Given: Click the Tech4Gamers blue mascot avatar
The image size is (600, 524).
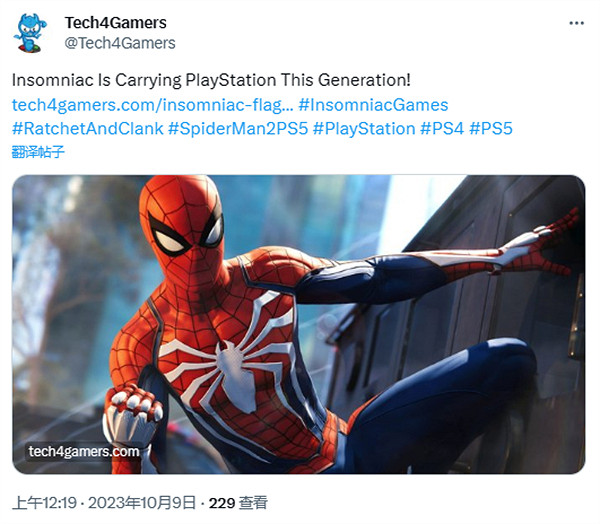Looking at the screenshot, I should click(x=30, y=33).
